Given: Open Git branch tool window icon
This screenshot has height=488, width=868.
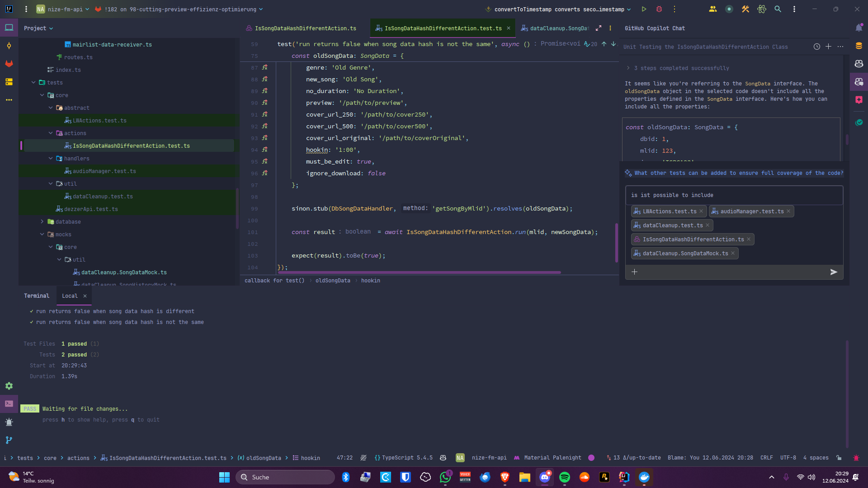Looking at the screenshot, I should point(9,440).
